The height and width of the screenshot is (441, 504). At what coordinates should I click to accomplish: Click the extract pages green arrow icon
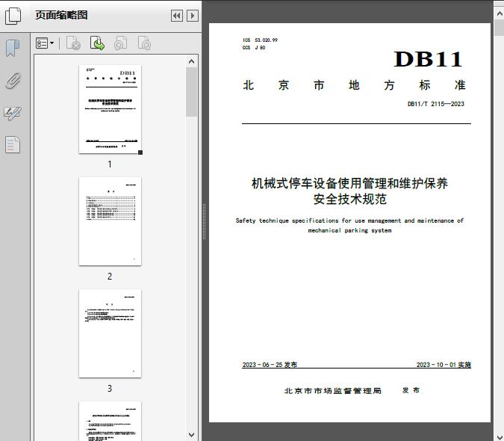(x=97, y=43)
